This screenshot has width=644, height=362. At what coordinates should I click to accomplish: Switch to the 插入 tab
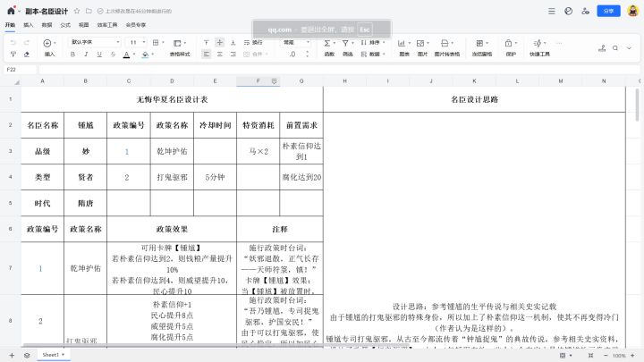(29, 25)
